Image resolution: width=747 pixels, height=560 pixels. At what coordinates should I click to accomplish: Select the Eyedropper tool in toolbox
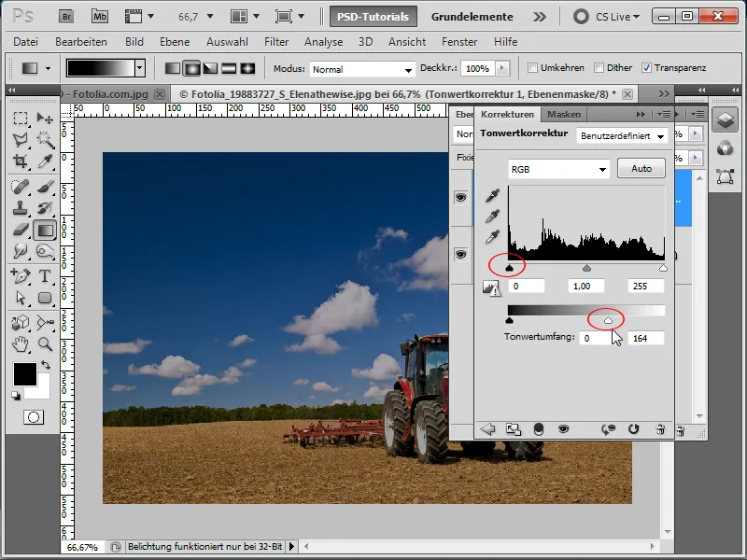pyautogui.click(x=45, y=161)
